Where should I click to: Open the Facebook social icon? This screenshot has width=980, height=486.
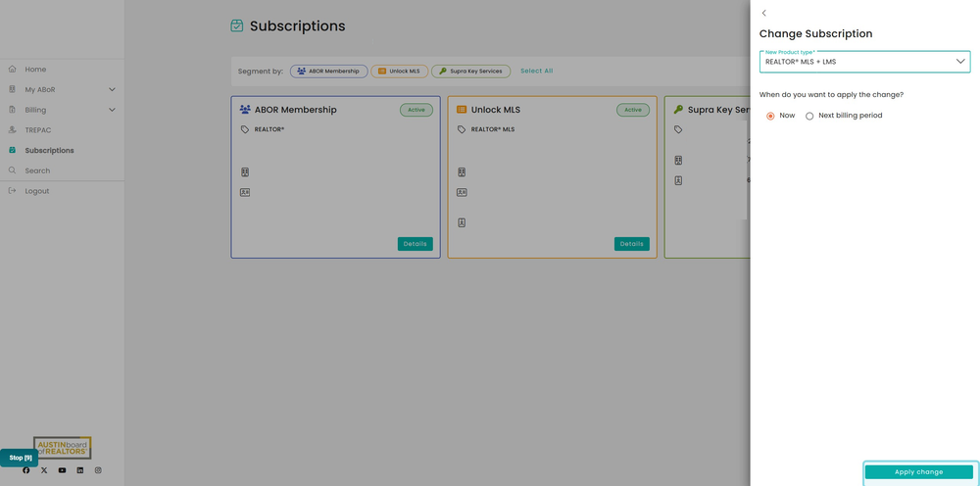(26, 470)
